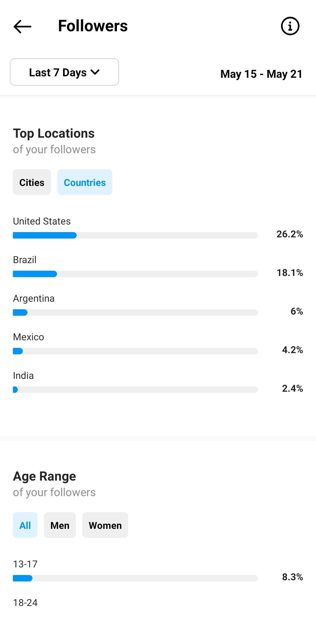Click the United States progress bar
Image resolution: width=316 pixels, height=644 pixels.
click(135, 235)
